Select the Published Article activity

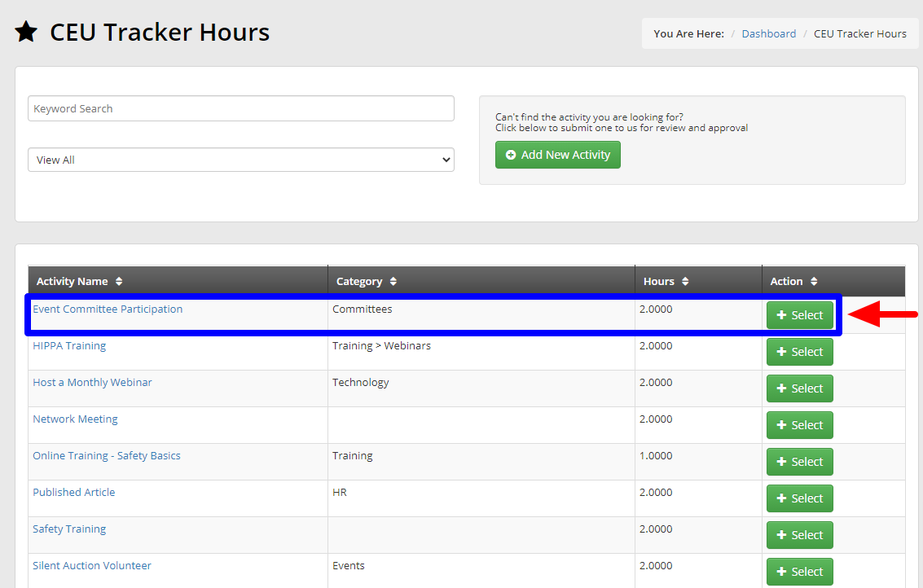799,498
